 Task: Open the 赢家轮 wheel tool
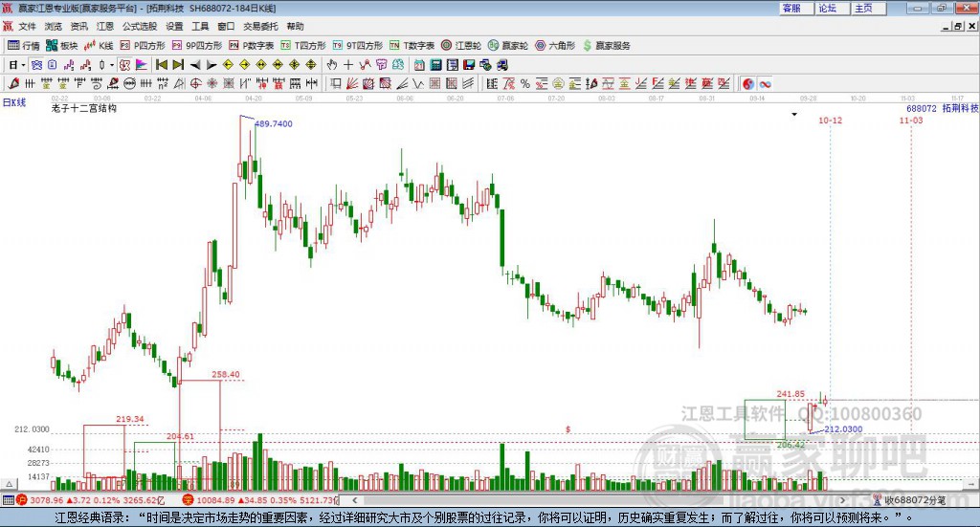(508, 46)
